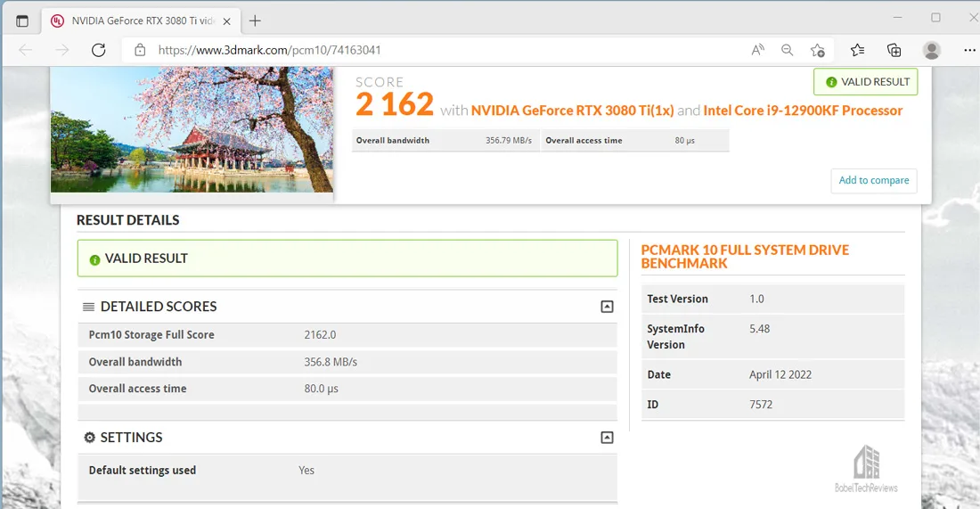
Task: Select the 356.79 MB/s bandwidth value
Action: 509,141
